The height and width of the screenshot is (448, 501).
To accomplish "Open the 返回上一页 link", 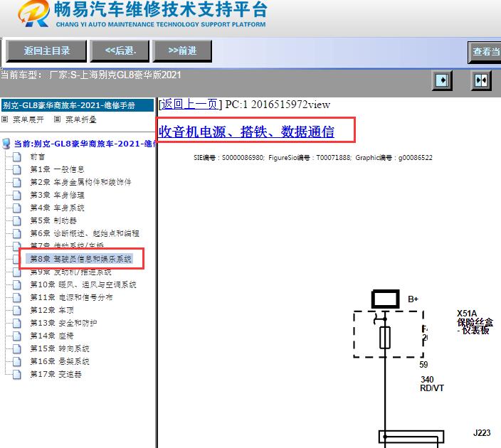I will click(190, 104).
